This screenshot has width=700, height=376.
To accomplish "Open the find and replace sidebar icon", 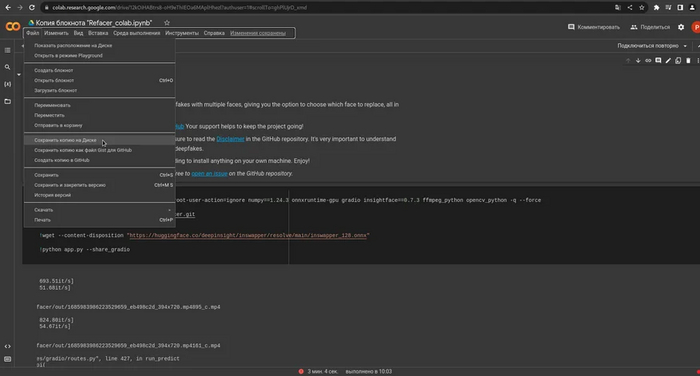I will (8, 67).
